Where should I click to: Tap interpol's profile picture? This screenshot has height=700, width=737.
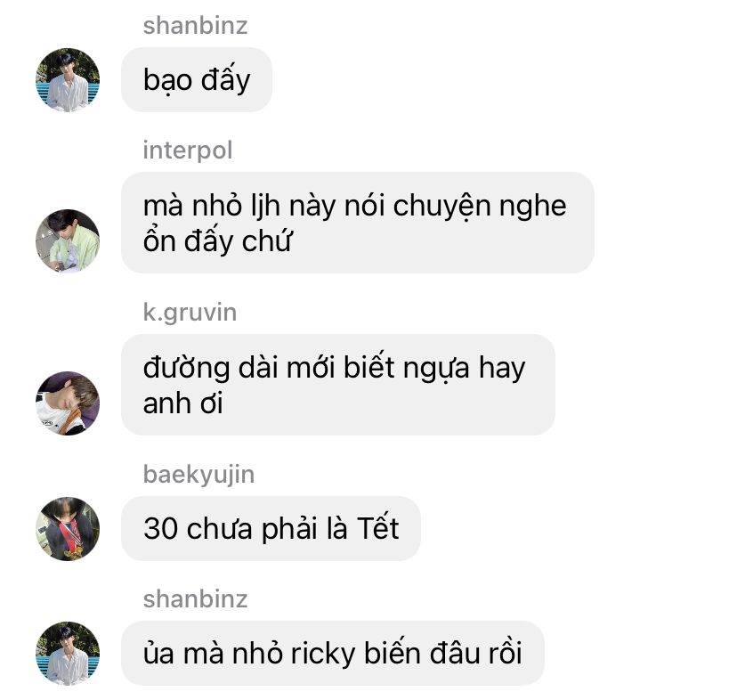click(68, 240)
